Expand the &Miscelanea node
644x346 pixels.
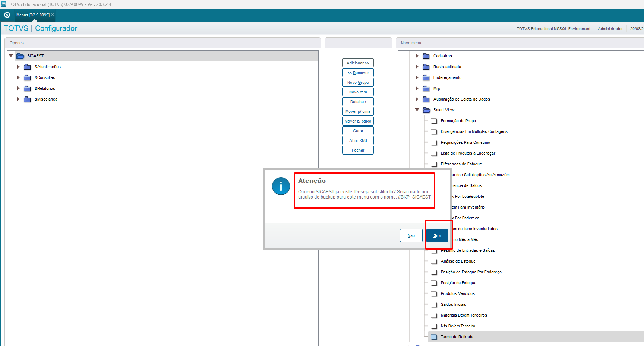(x=18, y=99)
